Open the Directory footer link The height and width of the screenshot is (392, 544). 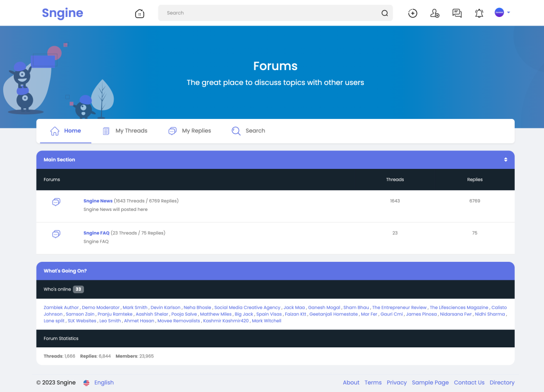pos(502,382)
